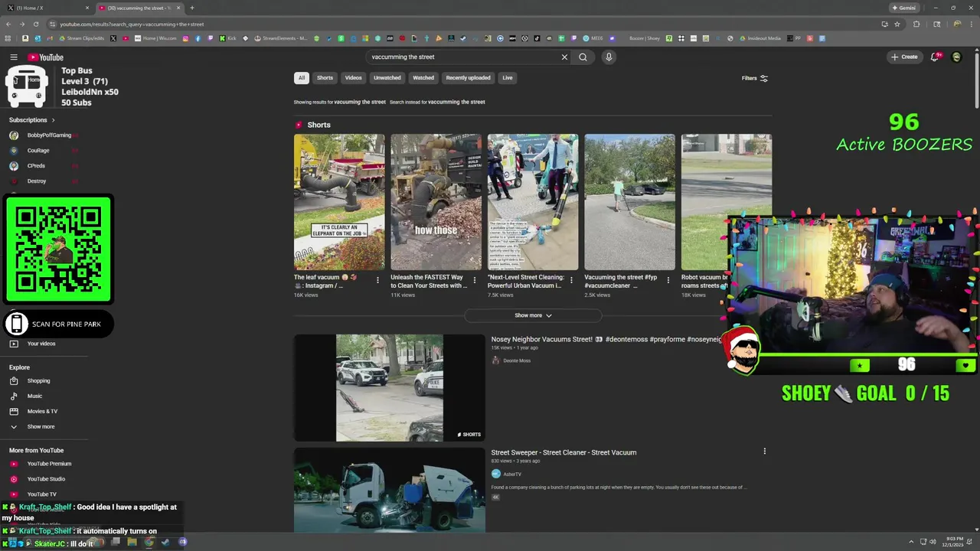The width and height of the screenshot is (980, 551).
Task: Reload the current page
Action: (36, 24)
